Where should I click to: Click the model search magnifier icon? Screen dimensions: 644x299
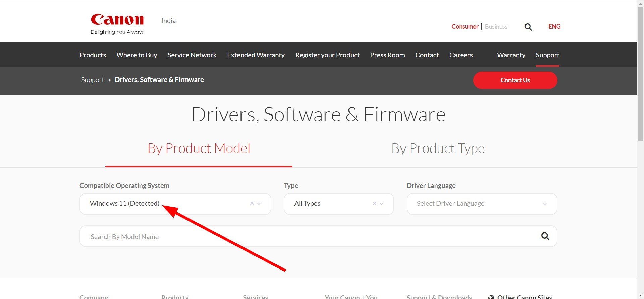click(x=545, y=236)
